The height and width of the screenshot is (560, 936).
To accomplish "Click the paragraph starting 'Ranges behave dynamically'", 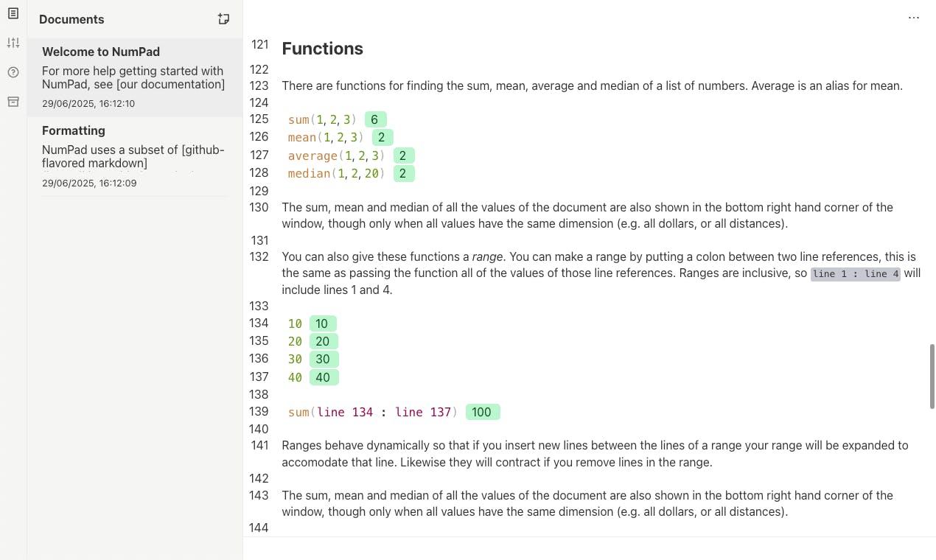I will (x=596, y=454).
